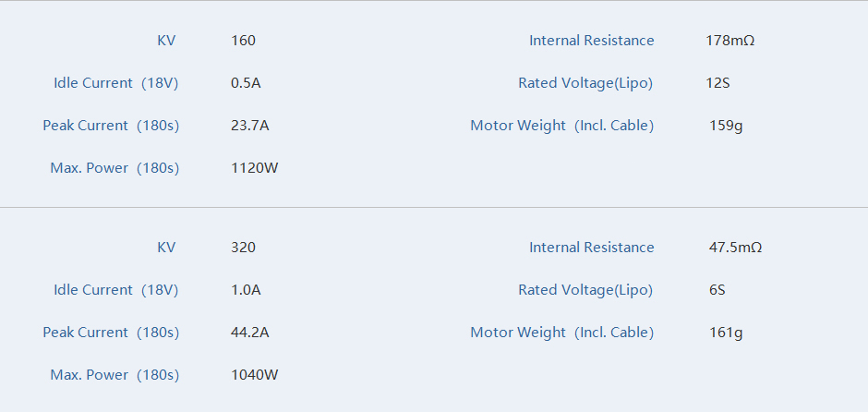Select the 1120W max power value

point(254,168)
